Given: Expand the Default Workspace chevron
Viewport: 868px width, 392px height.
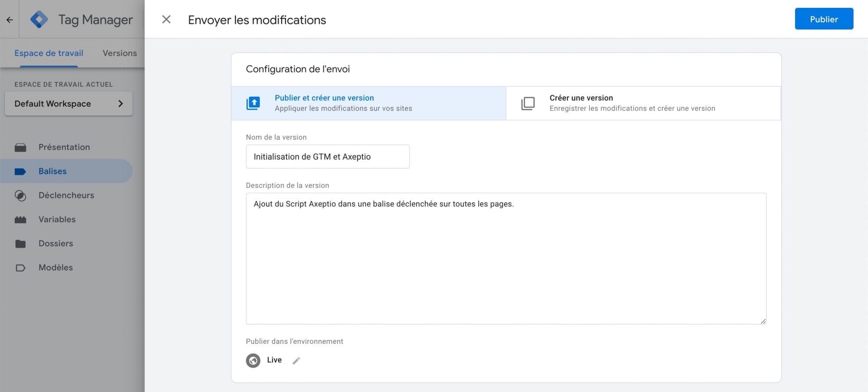Looking at the screenshot, I should click(x=121, y=104).
